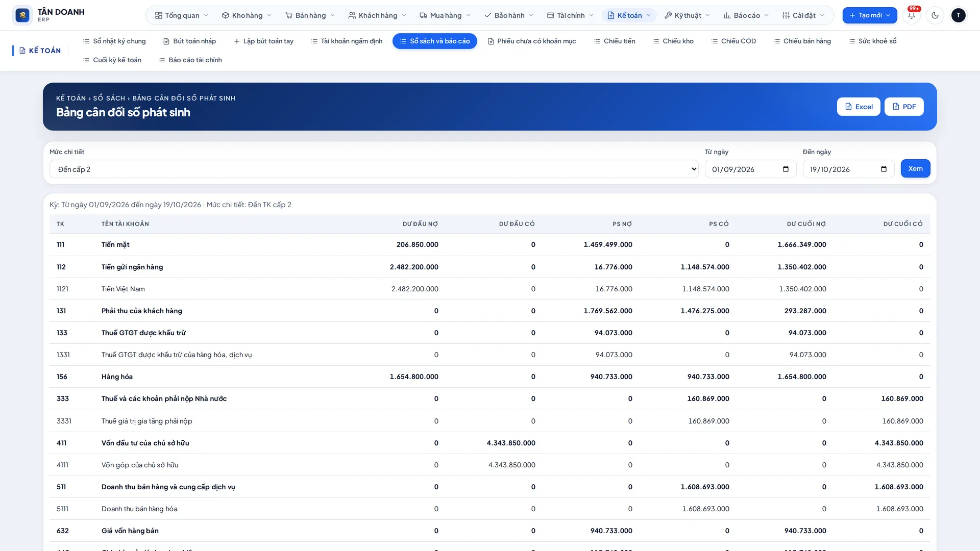
Task: Open calendar picker for Từ ngày
Action: (x=786, y=169)
